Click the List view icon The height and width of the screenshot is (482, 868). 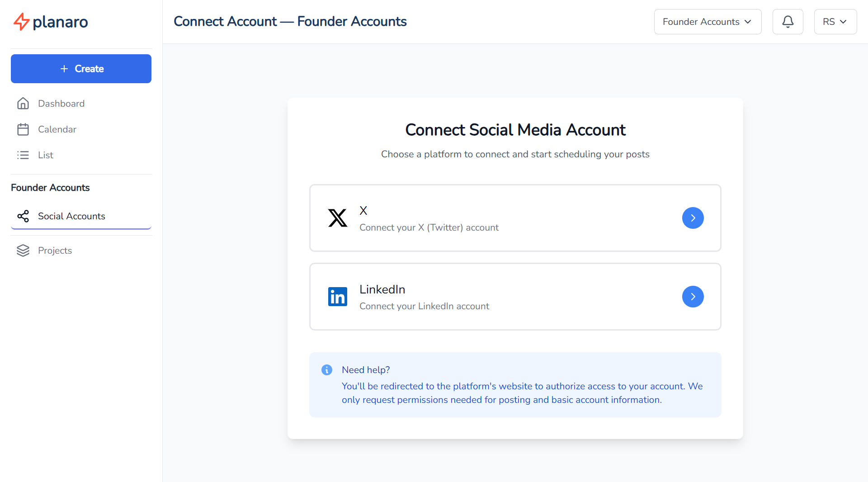tap(23, 155)
